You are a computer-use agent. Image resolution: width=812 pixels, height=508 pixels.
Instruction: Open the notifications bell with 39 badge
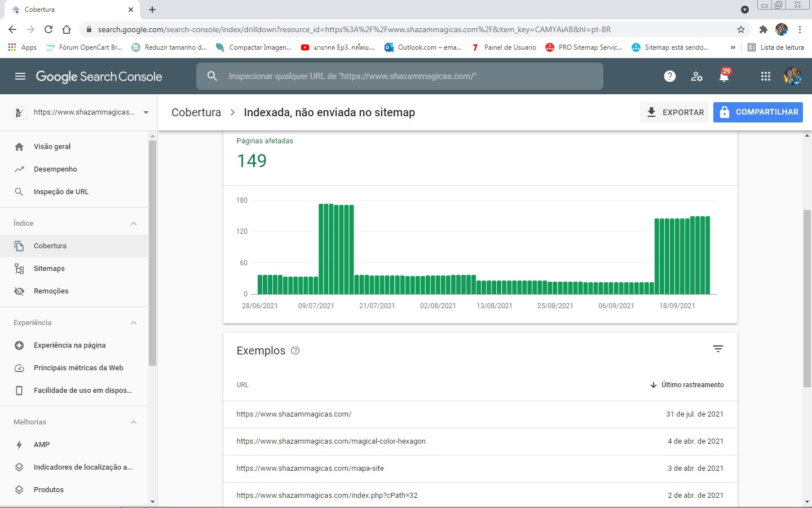click(x=725, y=76)
